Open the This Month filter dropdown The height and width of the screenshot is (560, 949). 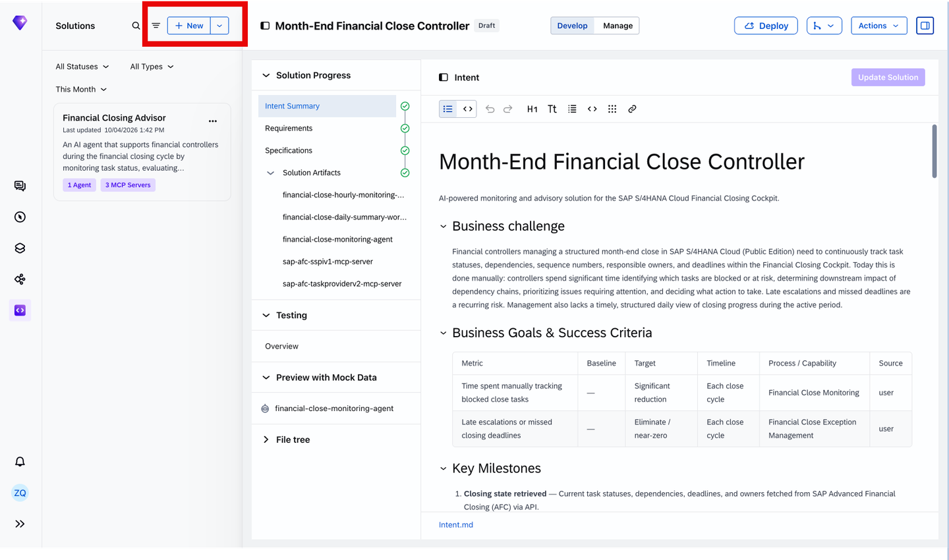tap(81, 89)
